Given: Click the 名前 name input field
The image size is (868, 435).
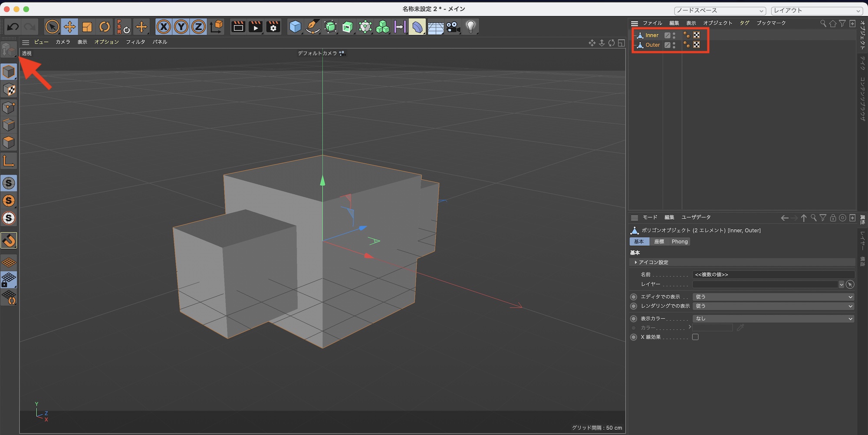Looking at the screenshot, I should (x=773, y=275).
